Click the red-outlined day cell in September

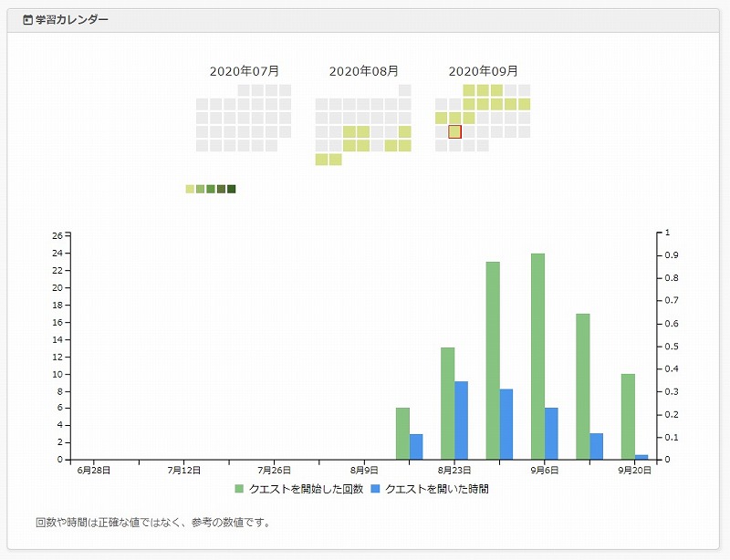pyautogui.click(x=454, y=131)
